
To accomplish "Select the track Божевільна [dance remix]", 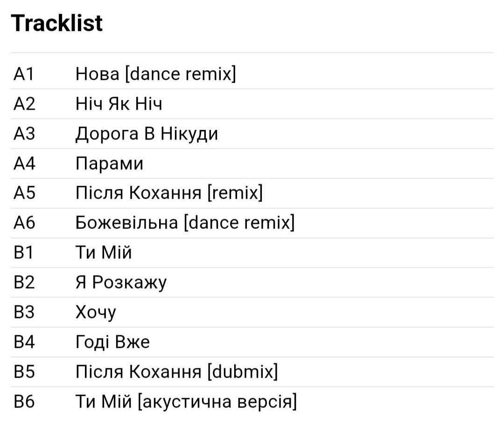I will coord(185,222).
